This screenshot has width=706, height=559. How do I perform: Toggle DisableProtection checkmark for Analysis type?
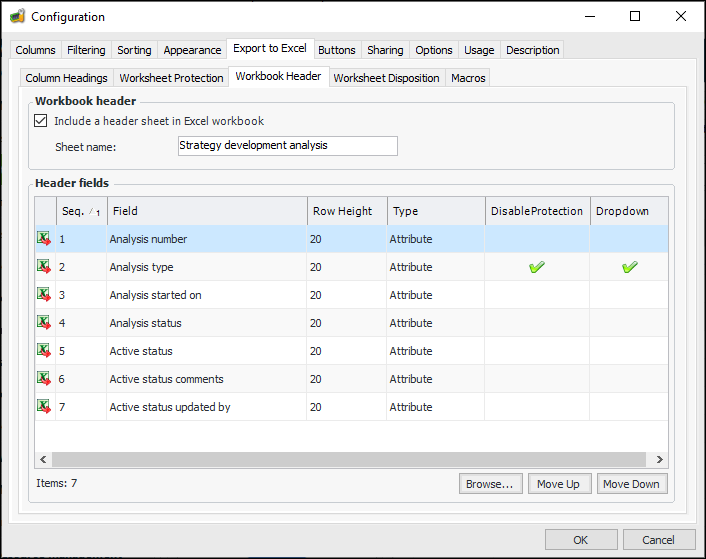[537, 267]
